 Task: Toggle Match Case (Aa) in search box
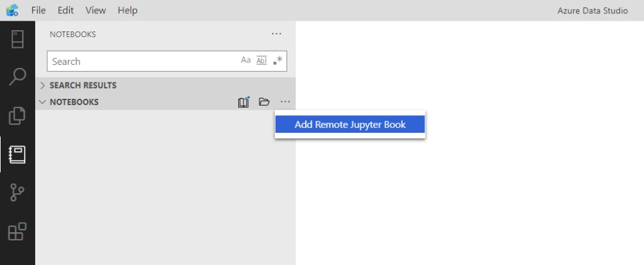coord(246,60)
